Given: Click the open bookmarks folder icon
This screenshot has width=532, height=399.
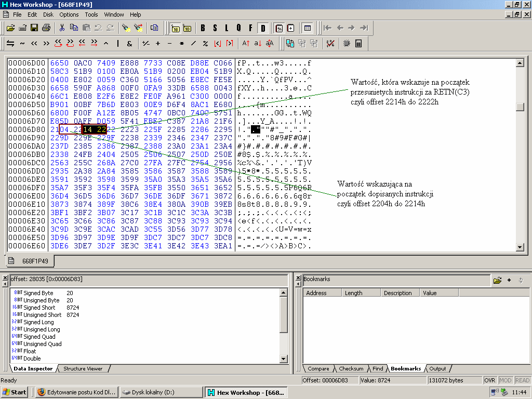Looking at the screenshot, I should (497, 280).
